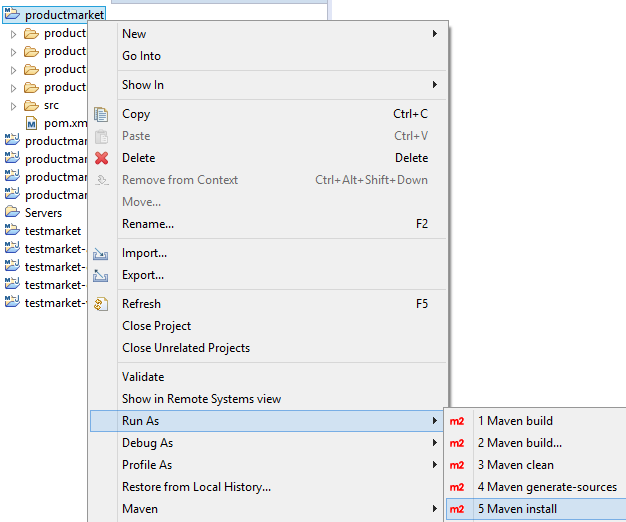Click the pom.xml file icon
626x522 pixels.
(31, 123)
